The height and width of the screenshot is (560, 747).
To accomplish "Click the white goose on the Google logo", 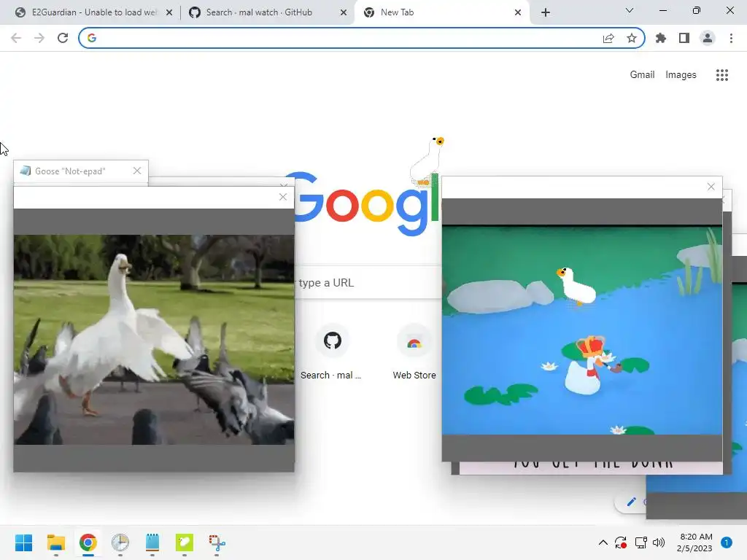I will pyautogui.click(x=427, y=161).
